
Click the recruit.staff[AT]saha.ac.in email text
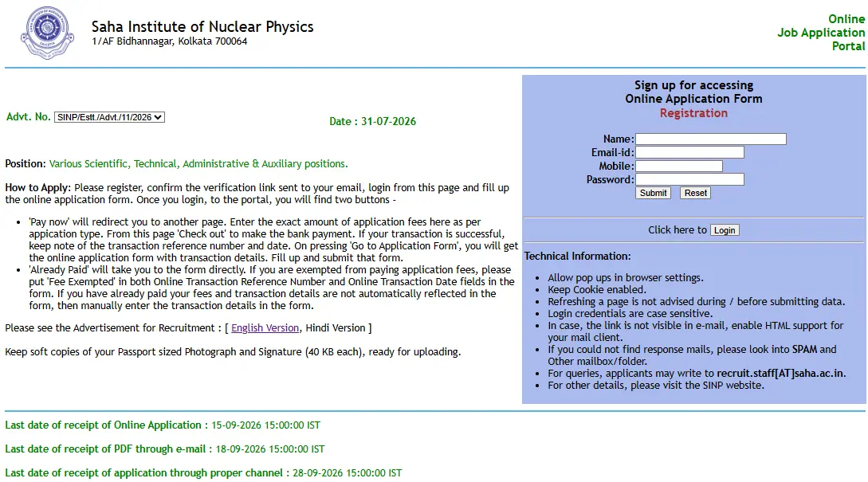pyautogui.click(x=780, y=374)
